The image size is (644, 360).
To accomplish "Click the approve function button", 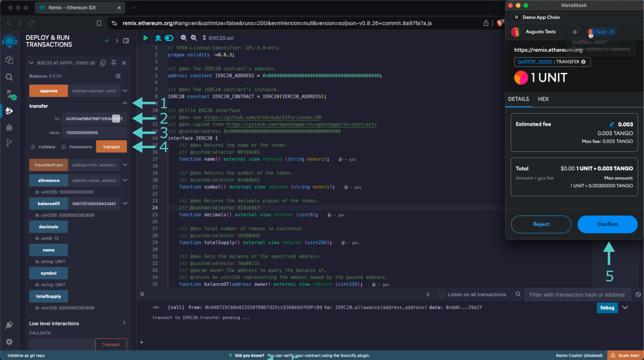I will [x=49, y=91].
